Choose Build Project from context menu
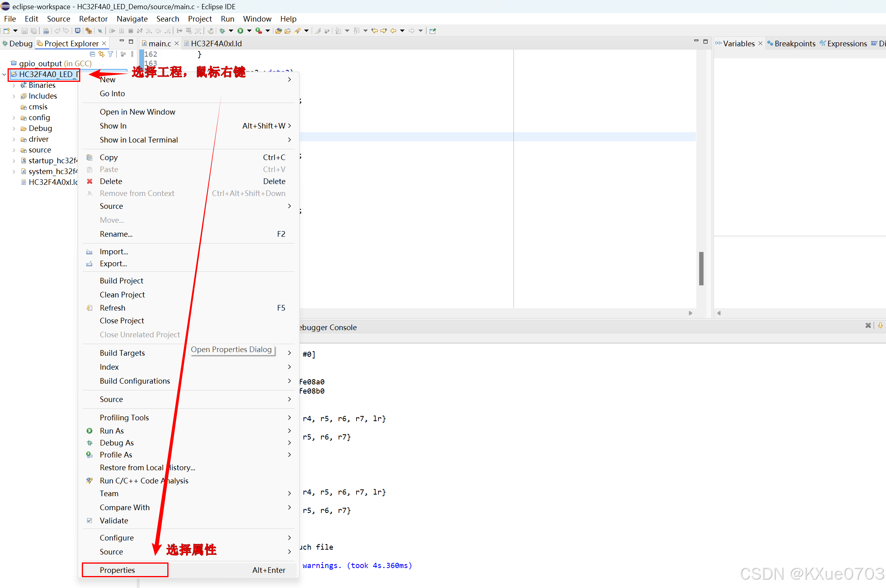This screenshot has height=588, width=886. click(121, 281)
